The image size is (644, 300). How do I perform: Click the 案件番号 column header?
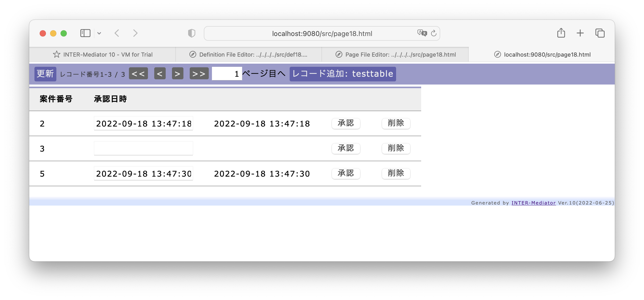tap(56, 99)
